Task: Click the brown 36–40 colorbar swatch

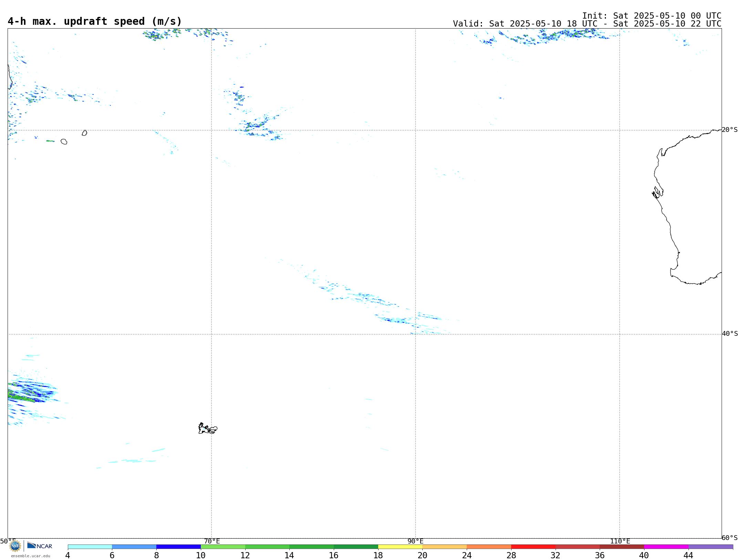Action: pos(622,547)
